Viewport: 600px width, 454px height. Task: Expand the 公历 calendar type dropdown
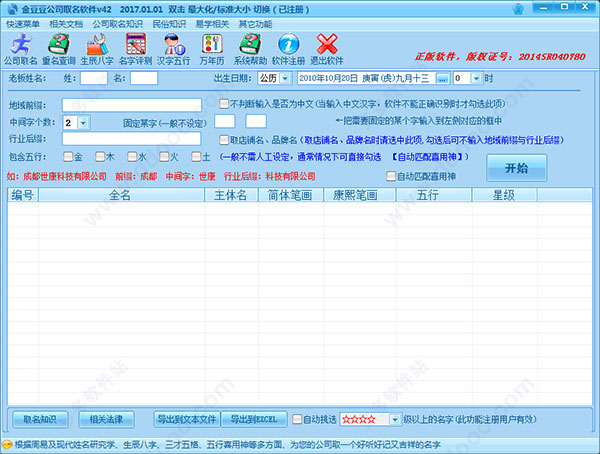[285, 78]
